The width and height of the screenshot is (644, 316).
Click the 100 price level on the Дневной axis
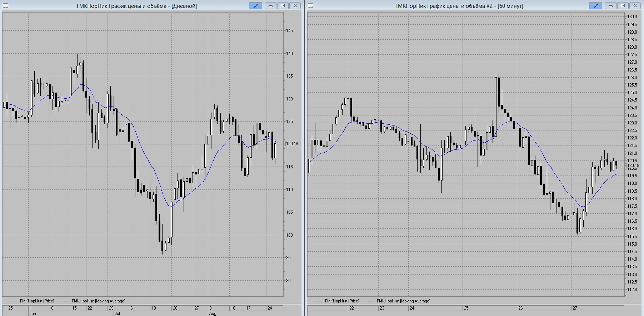289,235
